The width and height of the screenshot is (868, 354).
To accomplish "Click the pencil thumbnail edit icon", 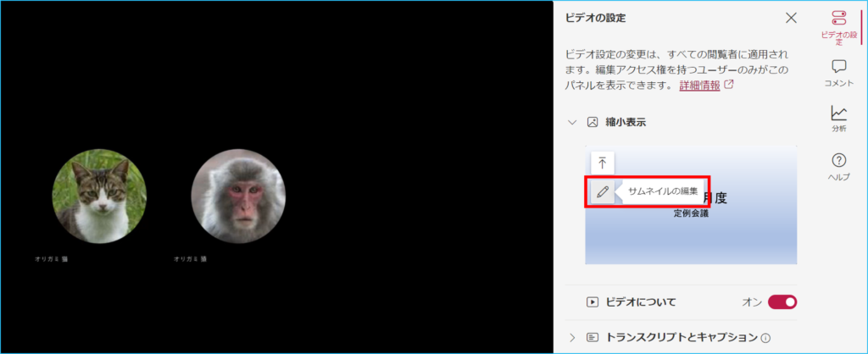I will pyautogui.click(x=603, y=192).
